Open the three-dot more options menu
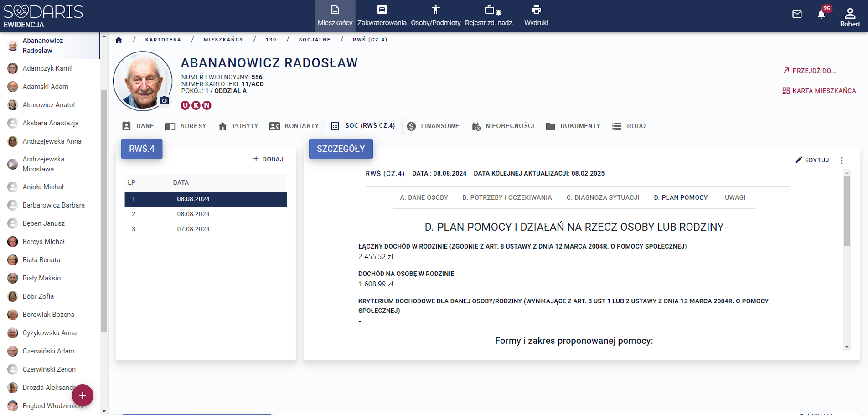 pos(842,161)
